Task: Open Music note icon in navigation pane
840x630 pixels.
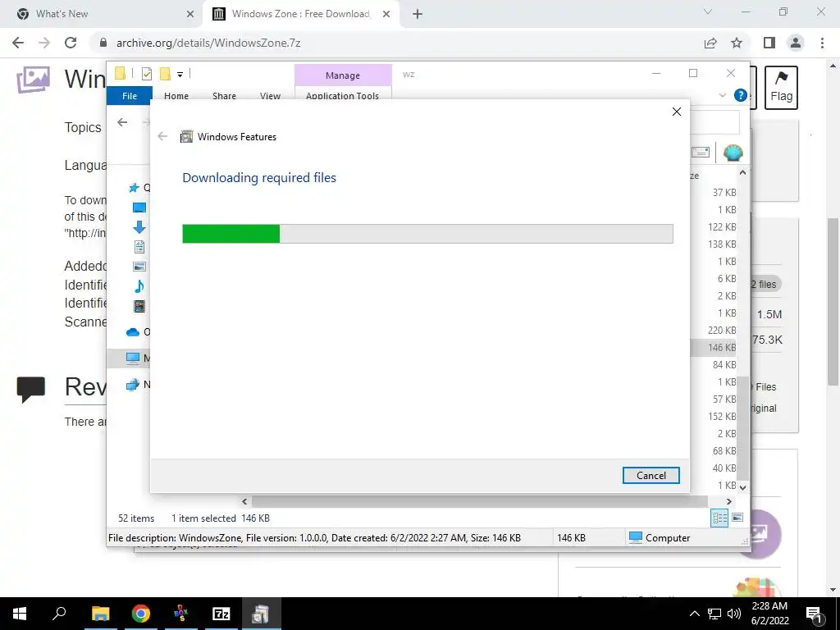Action: pyautogui.click(x=139, y=286)
